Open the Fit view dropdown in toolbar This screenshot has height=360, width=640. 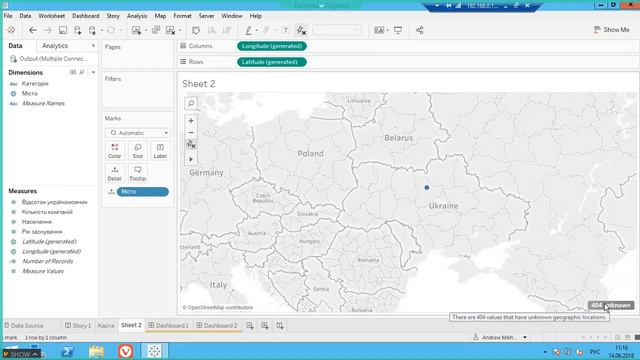[337, 30]
